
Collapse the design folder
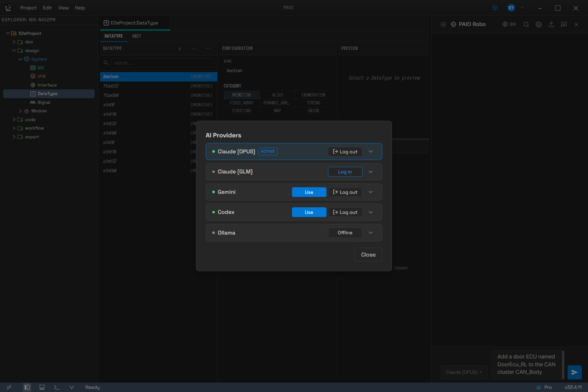click(14, 50)
